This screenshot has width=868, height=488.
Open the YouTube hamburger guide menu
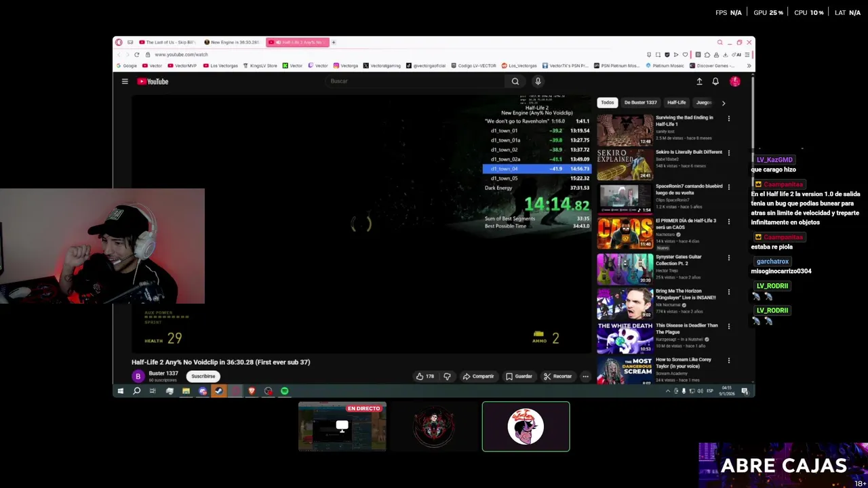click(125, 81)
